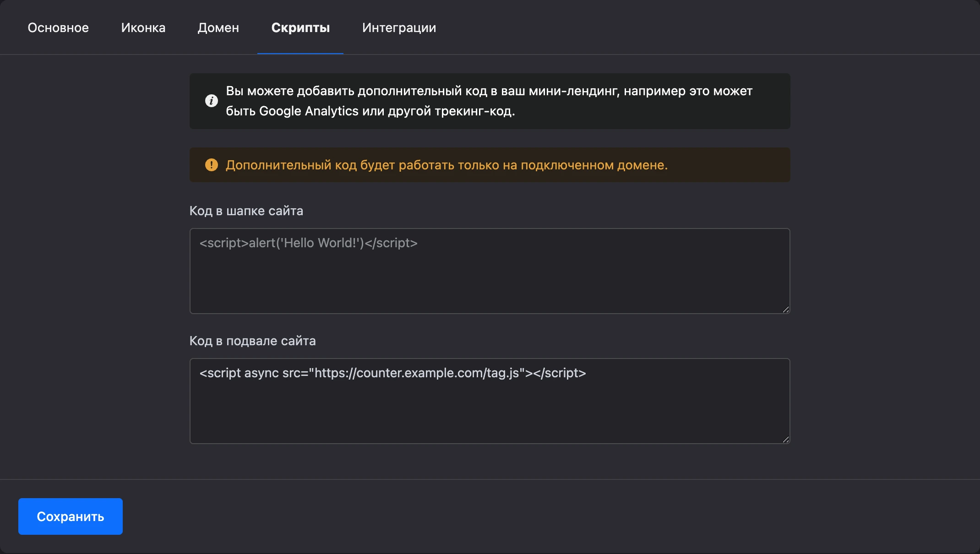Click the Google Analytics info text
The height and width of the screenshot is (554, 980).
(x=489, y=101)
